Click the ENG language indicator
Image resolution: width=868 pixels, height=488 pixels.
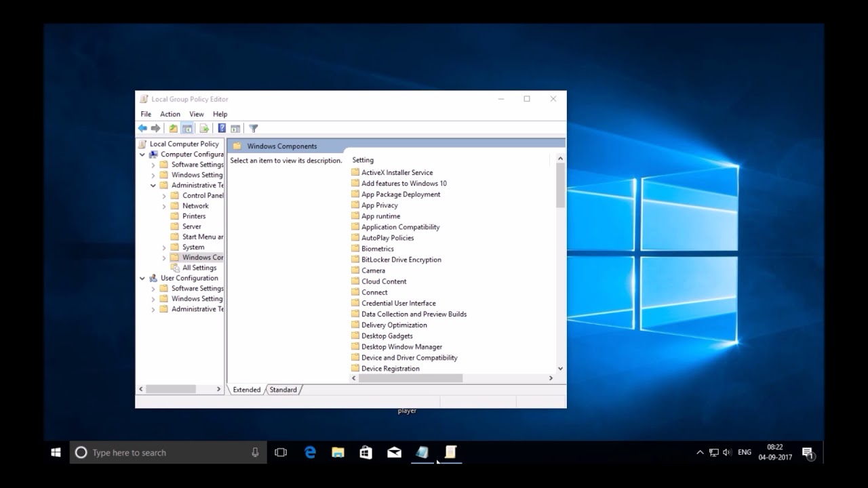pyautogui.click(x=745, y=452)
